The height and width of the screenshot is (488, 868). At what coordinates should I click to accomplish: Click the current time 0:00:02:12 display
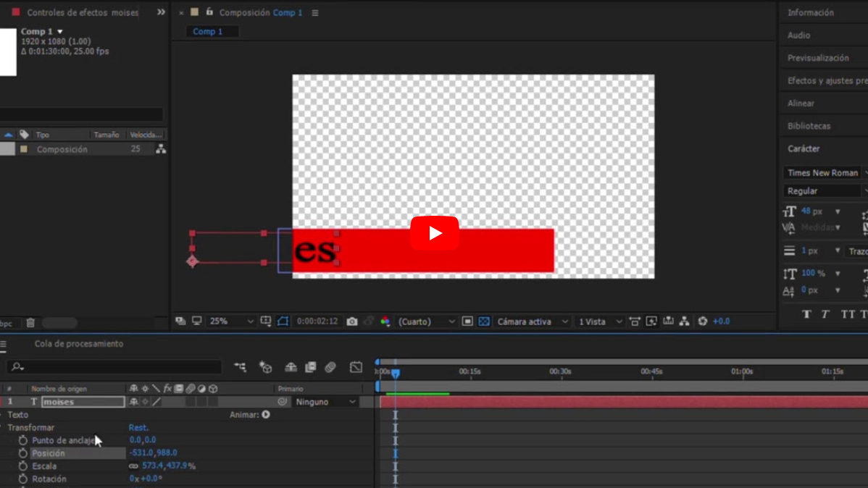point(317,321)
